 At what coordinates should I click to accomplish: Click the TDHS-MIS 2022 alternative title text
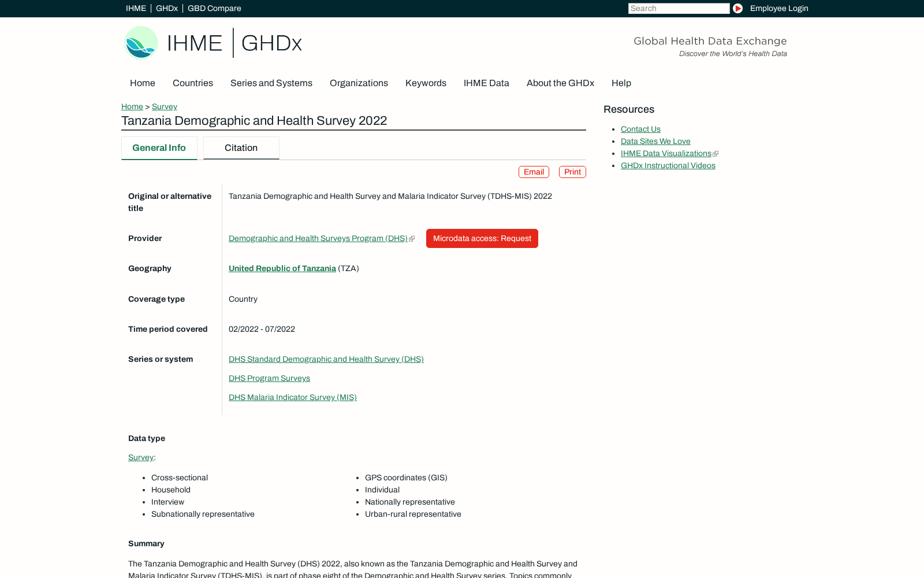point(390,196)
